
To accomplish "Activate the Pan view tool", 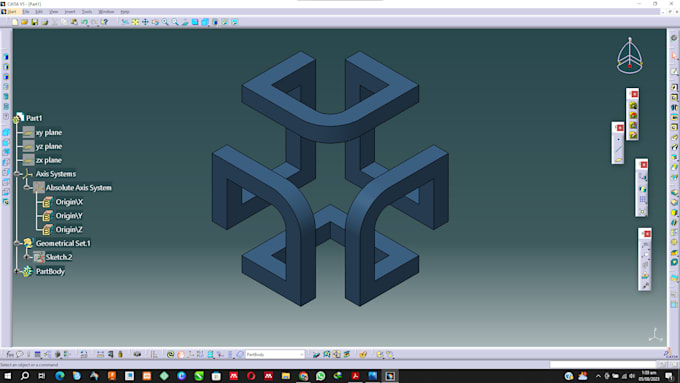I will (x=145, y=22).
